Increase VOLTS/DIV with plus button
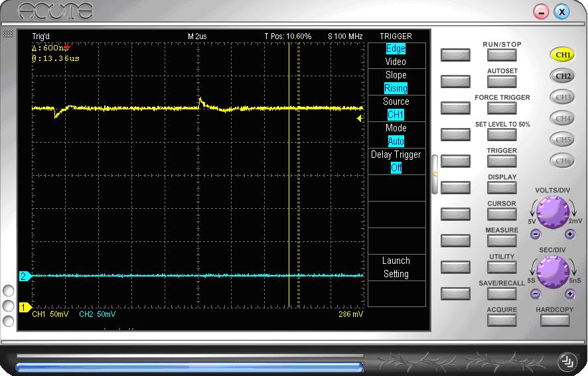 point(570,235)
